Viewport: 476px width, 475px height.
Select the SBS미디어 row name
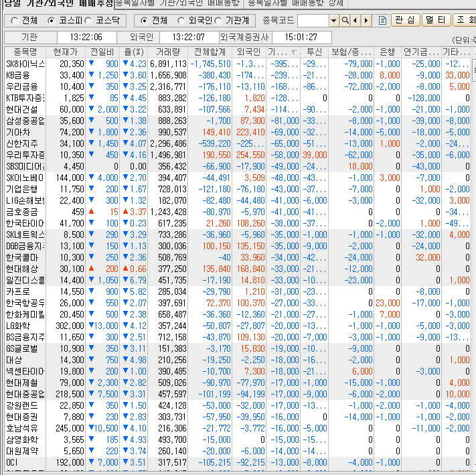click(25, 166)
